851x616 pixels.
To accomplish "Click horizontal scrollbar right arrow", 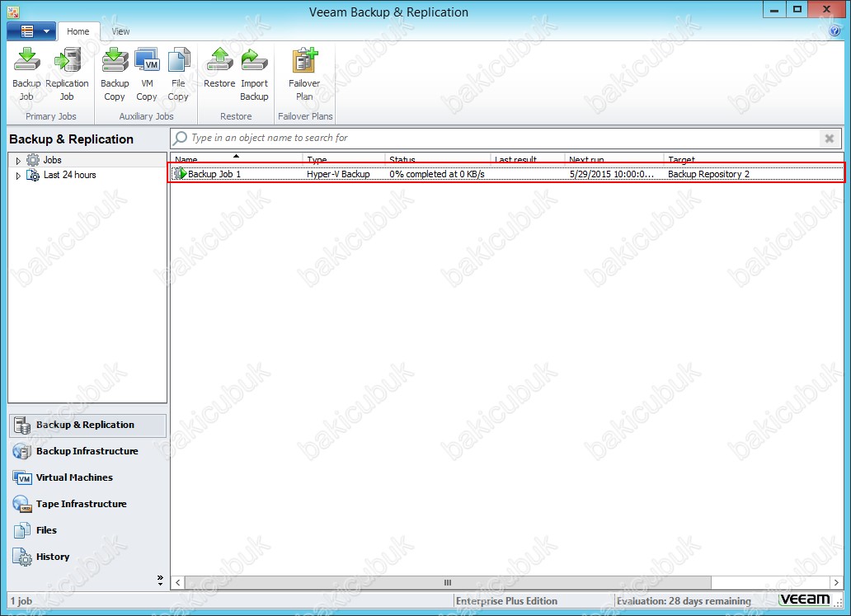I will (836, 582).
